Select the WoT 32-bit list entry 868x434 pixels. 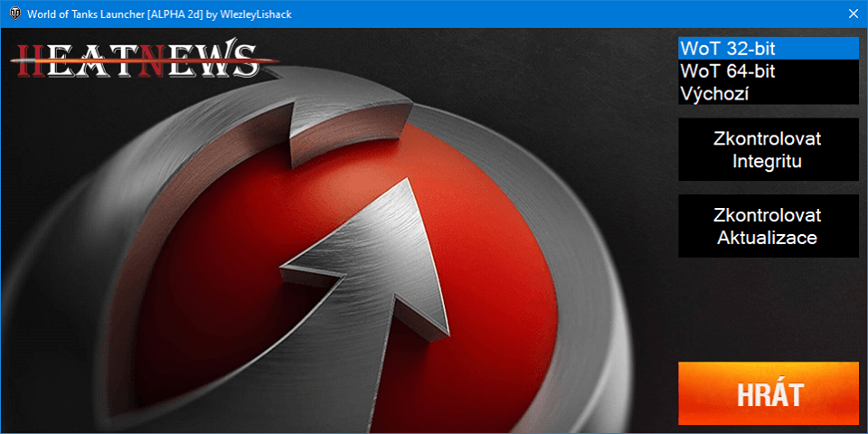pos(769,49)
